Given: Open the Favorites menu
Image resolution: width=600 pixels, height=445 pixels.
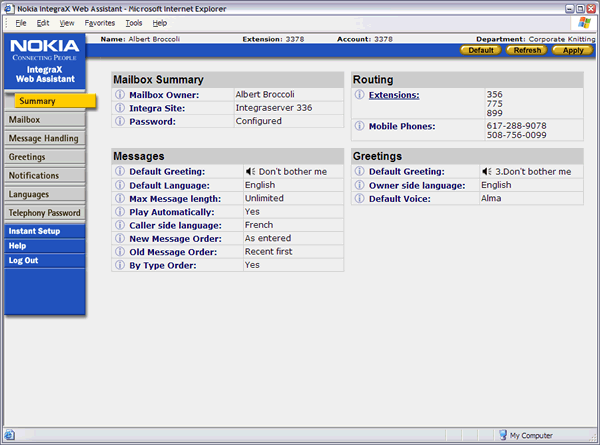Looking at the screenshot, I should click(99, 23).
